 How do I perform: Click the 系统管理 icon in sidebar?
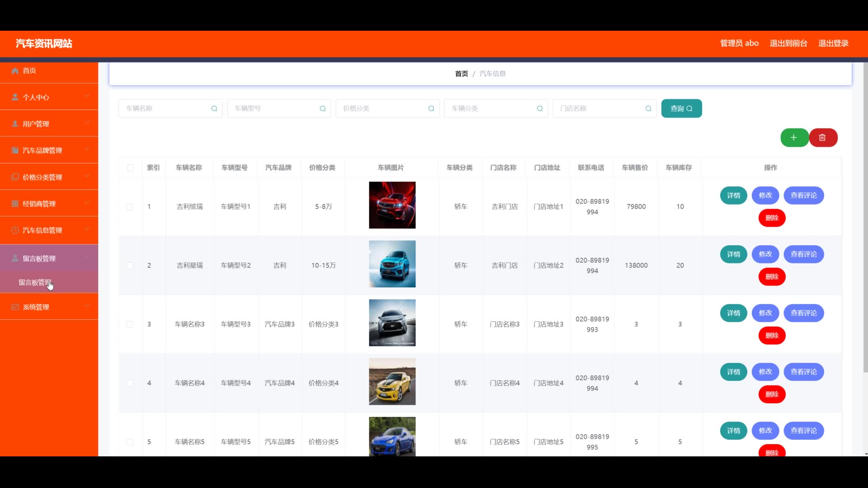coord(15,307)
